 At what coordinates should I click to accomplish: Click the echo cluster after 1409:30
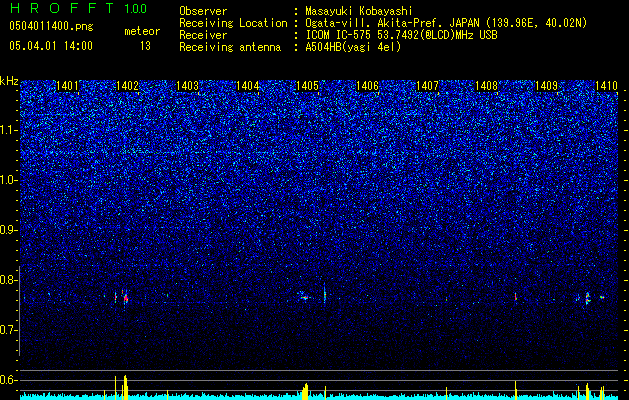(588, 298)
